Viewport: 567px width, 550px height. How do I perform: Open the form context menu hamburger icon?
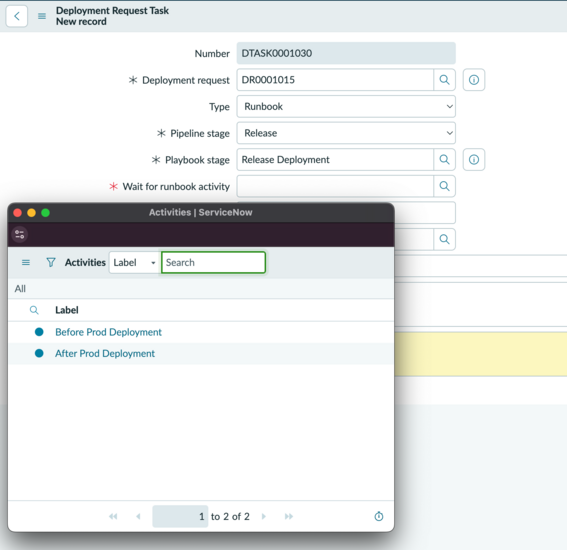point(42,16)
